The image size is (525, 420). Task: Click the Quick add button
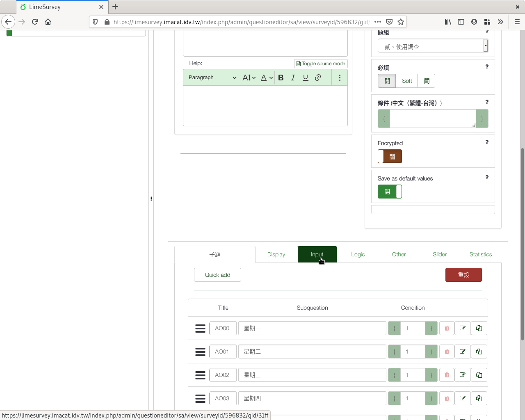coord(217,275)
